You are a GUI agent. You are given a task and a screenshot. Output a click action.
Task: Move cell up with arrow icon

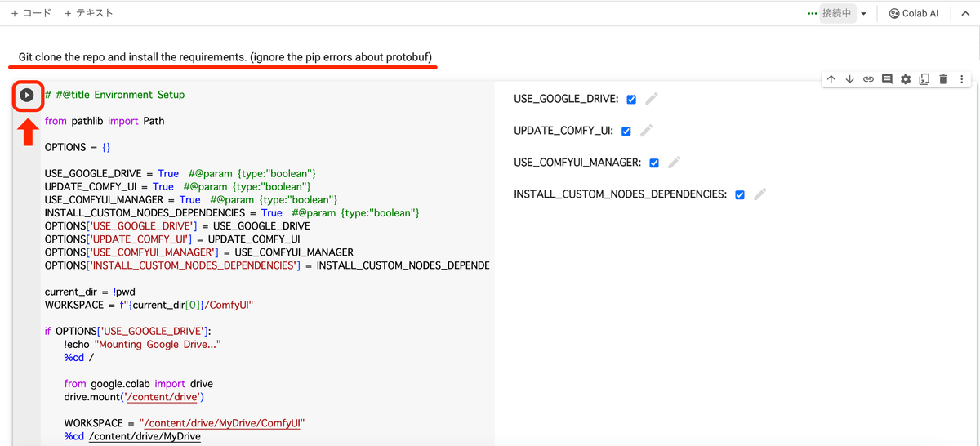(831, 79)
